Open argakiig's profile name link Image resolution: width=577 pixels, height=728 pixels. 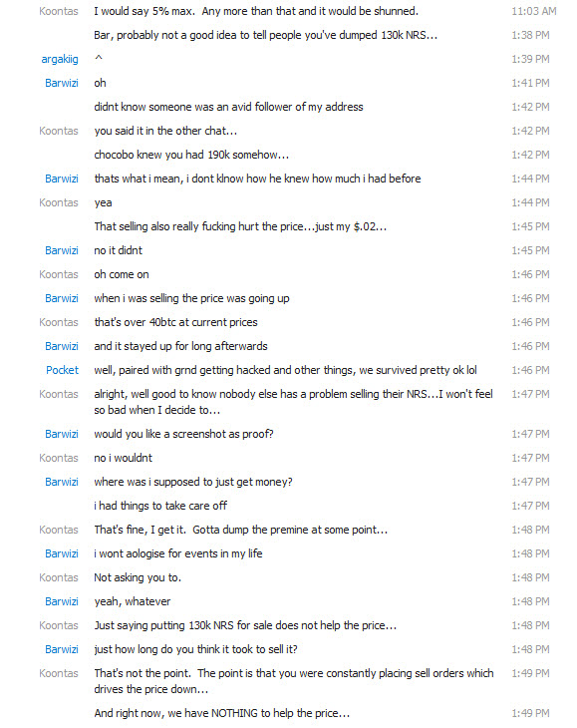tap(60, 59)
